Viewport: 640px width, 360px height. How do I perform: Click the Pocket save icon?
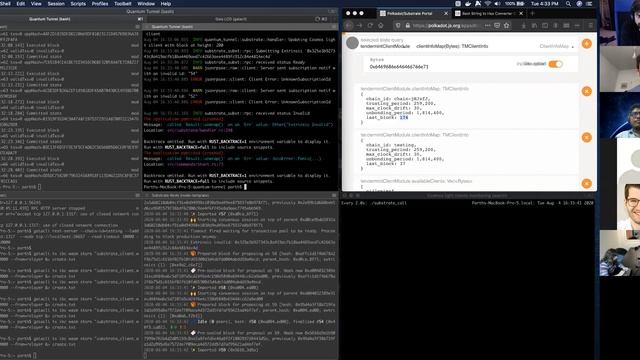[497, 25]
